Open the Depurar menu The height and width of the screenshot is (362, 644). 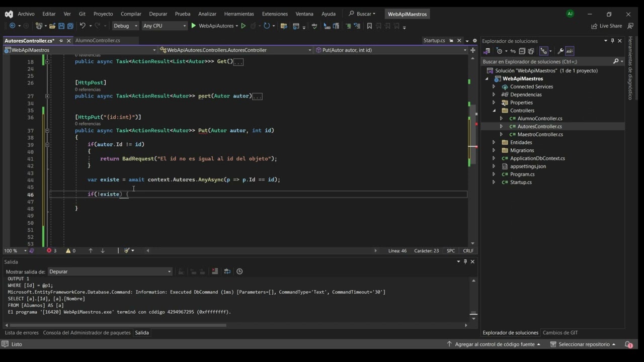click(x=158, y=14)
